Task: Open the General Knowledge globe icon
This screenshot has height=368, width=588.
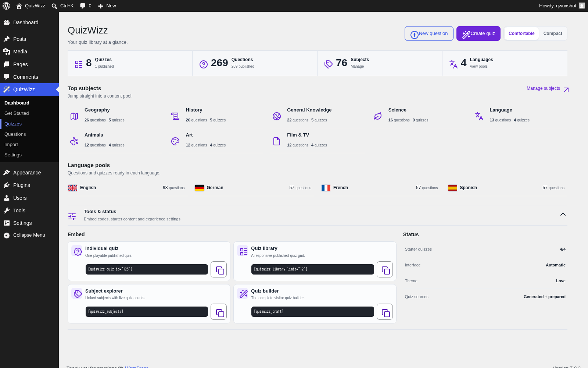Action: click(x=277, y=116)
